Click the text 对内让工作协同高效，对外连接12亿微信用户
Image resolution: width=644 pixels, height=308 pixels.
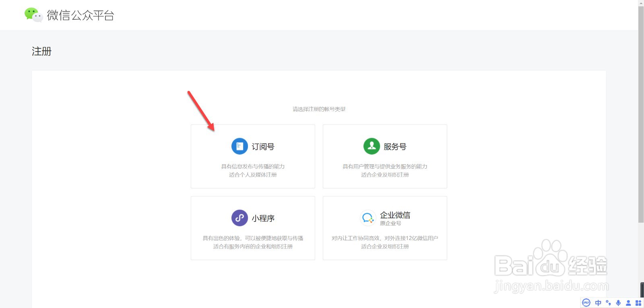coord(385,238)
